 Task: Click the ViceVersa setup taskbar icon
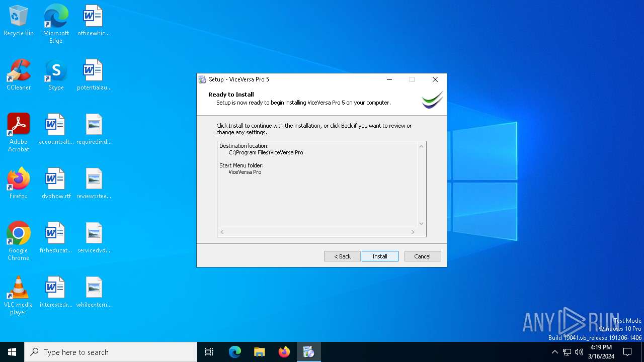309,352
